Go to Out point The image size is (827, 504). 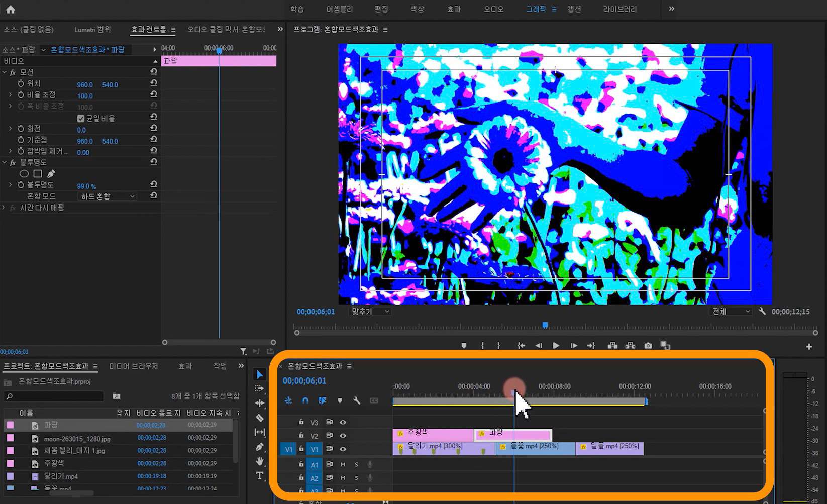(x=591, y=346)
